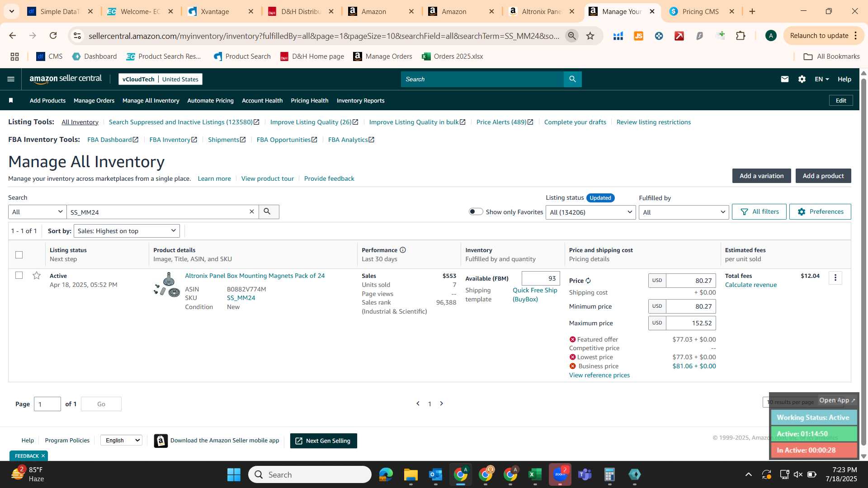This screenshot has height=488, width=868.
Task: Click the product thumbnail image
Action: 167,285
